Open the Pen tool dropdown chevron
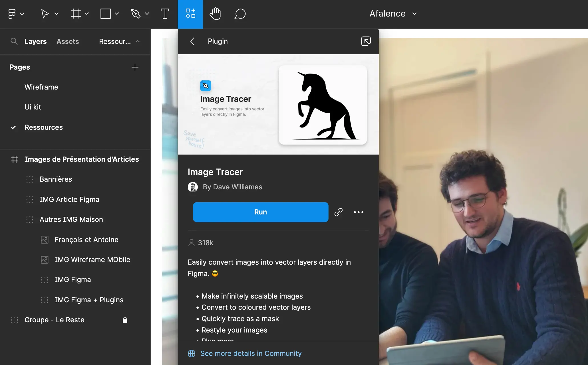588x365 pixels. point(147,14)
